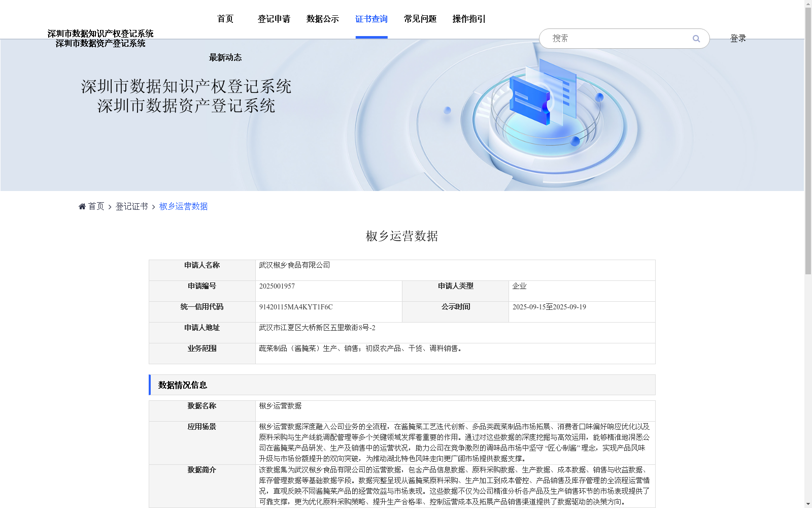Click the 业务范围 label cell
The image size is (812, 508).
(202, 354)
